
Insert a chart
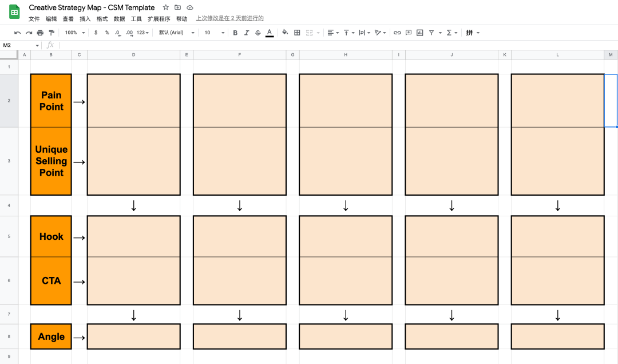420,33
